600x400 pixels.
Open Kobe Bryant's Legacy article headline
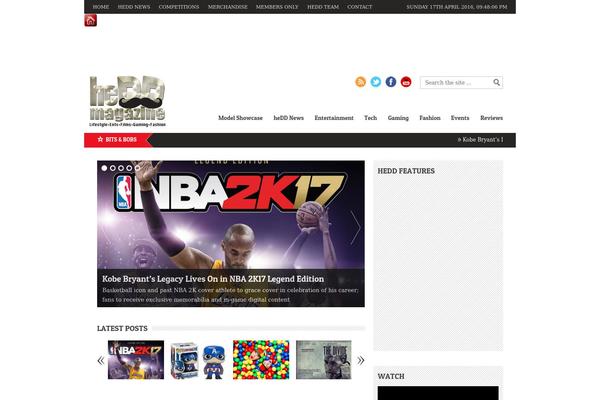click(x=213, y=279)
